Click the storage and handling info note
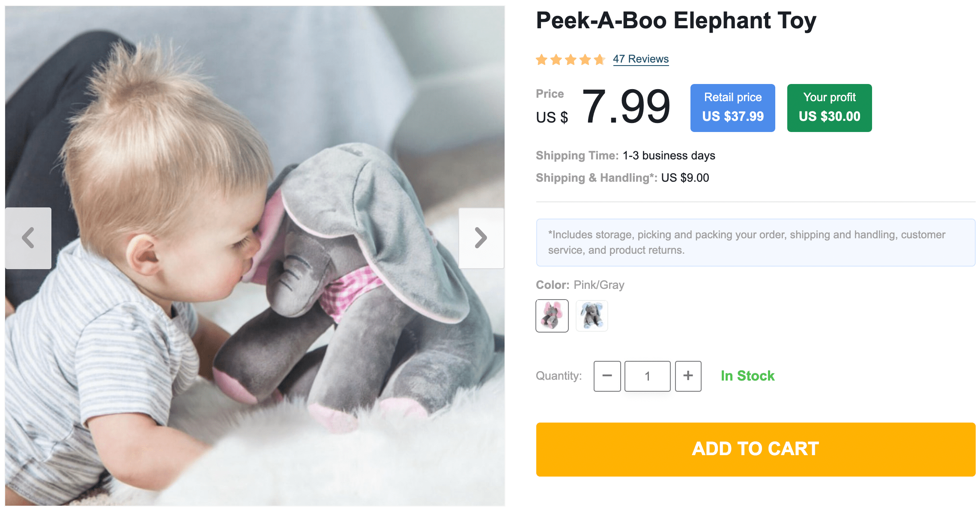 pos(755,243)
